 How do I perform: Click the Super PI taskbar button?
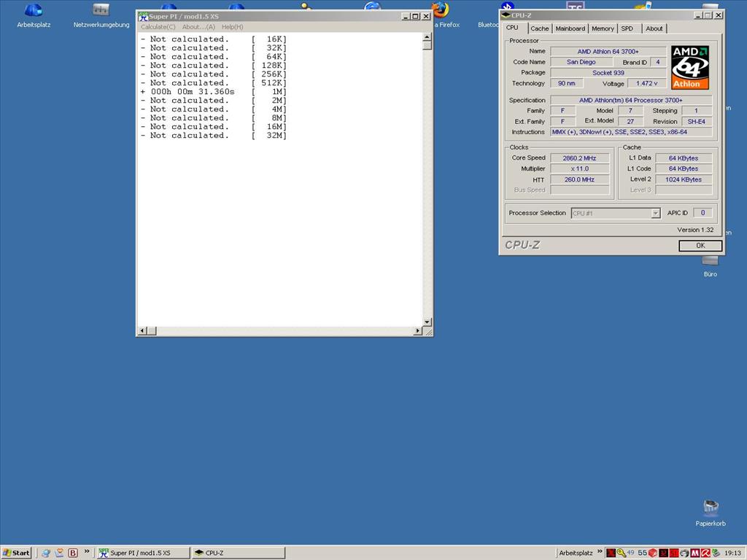(142, 553)
